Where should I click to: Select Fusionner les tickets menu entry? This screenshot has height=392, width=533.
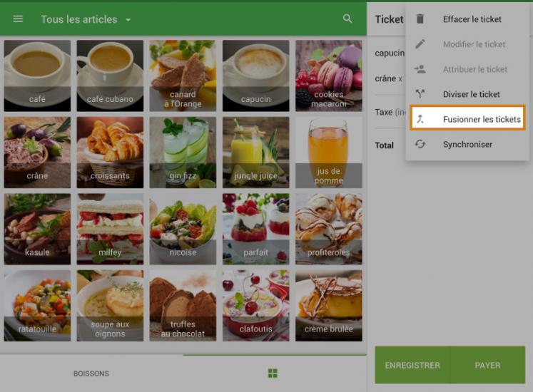[x=467, y=118]
